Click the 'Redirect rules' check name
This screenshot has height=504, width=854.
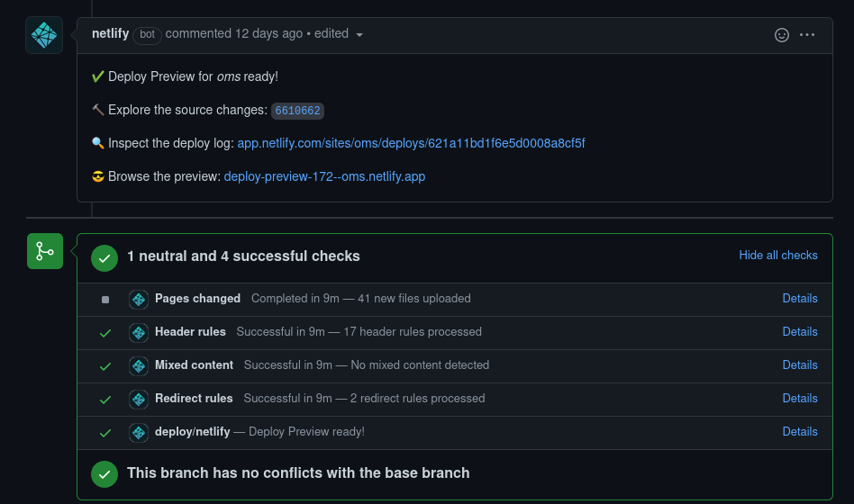coord(194,398)
